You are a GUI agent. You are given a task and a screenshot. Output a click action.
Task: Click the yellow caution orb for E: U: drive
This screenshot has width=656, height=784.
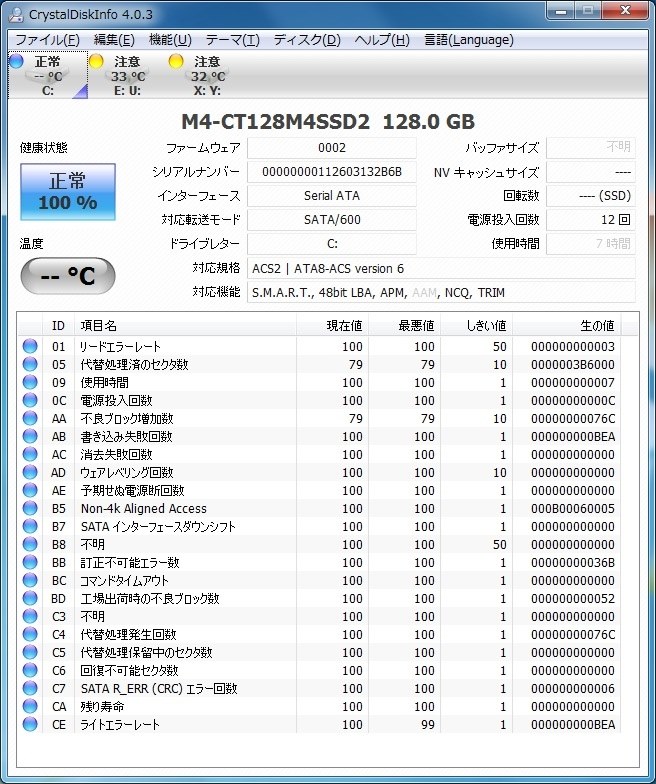[x=96, y=62]
